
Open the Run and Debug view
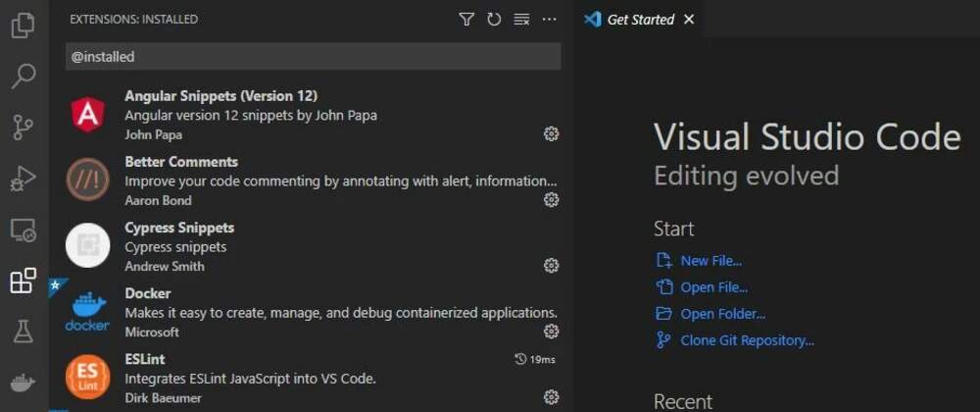(x=24, y=179)
